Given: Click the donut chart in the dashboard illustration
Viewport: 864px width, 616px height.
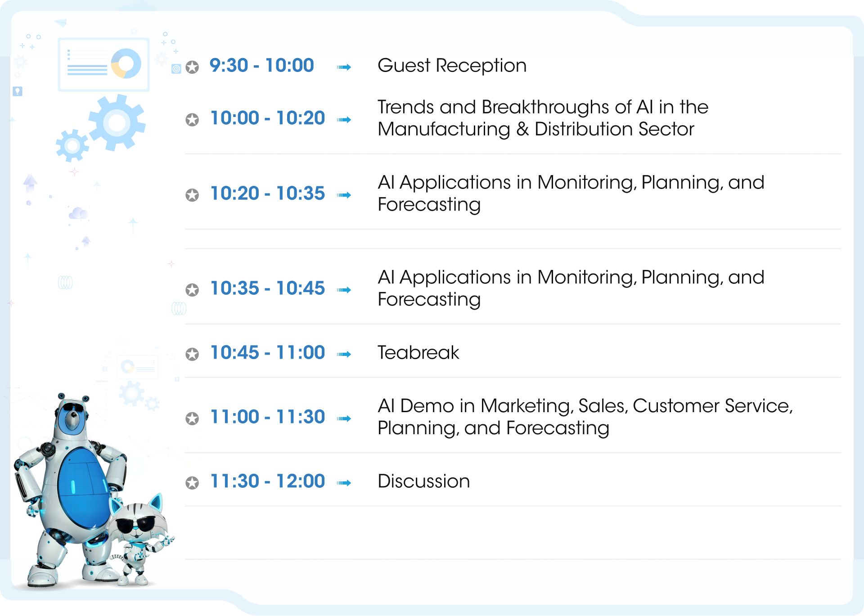Looking at the screenshot, I should [x=126, y=63].
